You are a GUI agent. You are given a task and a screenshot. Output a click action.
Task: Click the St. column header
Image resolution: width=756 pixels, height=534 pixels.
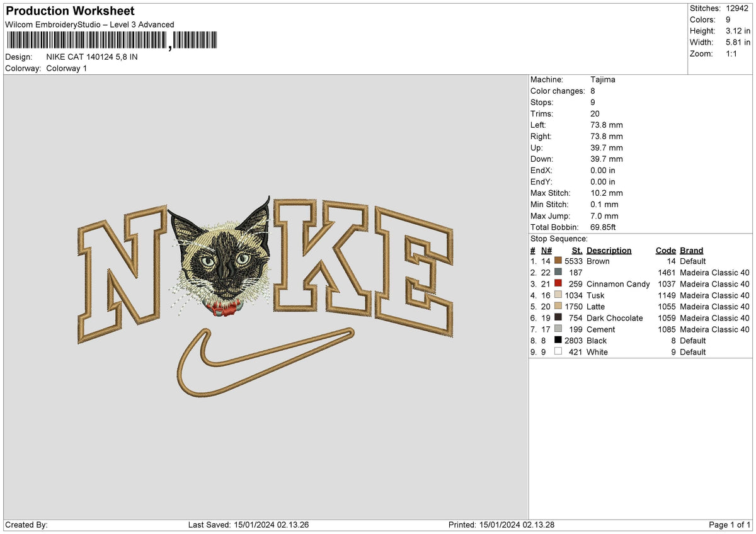point(577,250)
